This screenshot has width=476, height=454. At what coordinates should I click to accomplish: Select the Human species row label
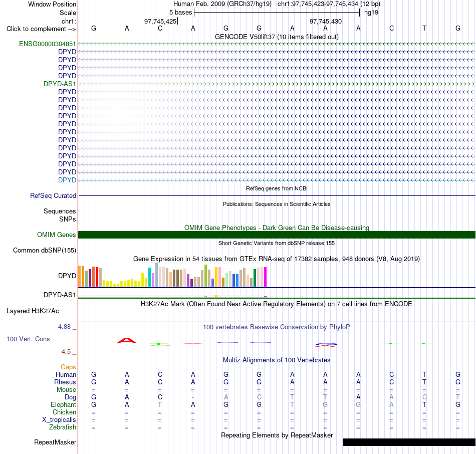tap(66, 374)
